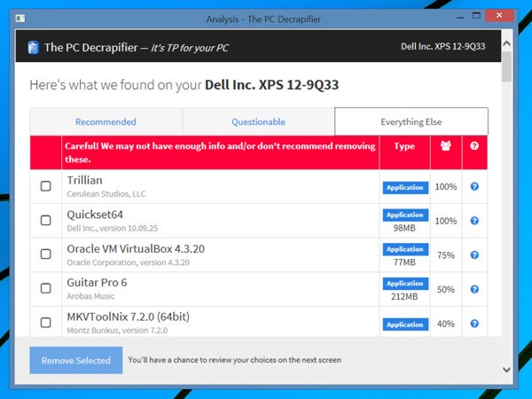
Task: Click the scrollbar down arrow
Action: coord(506,370)
